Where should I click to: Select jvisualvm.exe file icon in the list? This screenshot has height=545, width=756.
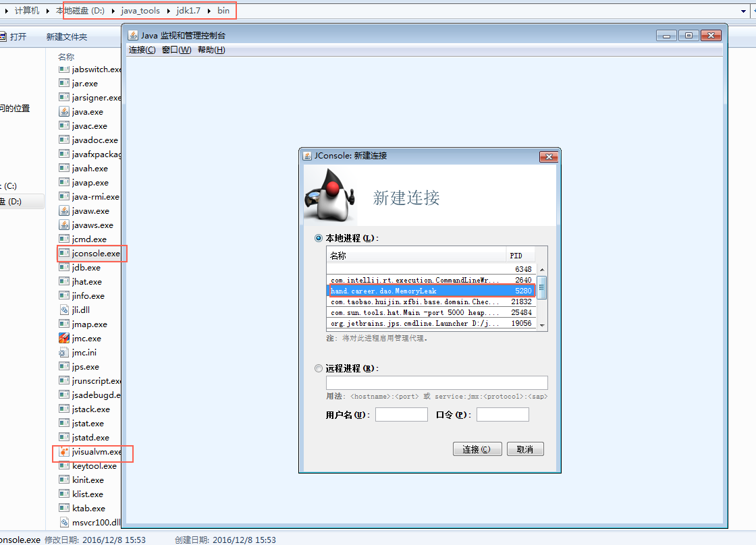pos(64,451)
